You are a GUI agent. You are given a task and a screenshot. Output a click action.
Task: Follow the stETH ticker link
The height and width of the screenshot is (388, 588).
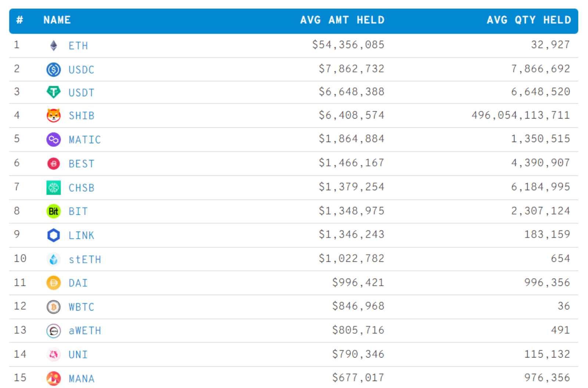click(85, 258)
